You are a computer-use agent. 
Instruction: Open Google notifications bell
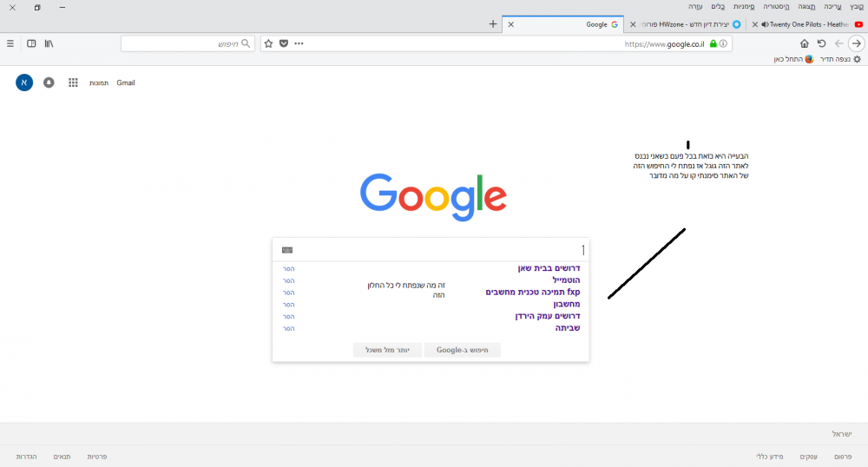[49, 82]
